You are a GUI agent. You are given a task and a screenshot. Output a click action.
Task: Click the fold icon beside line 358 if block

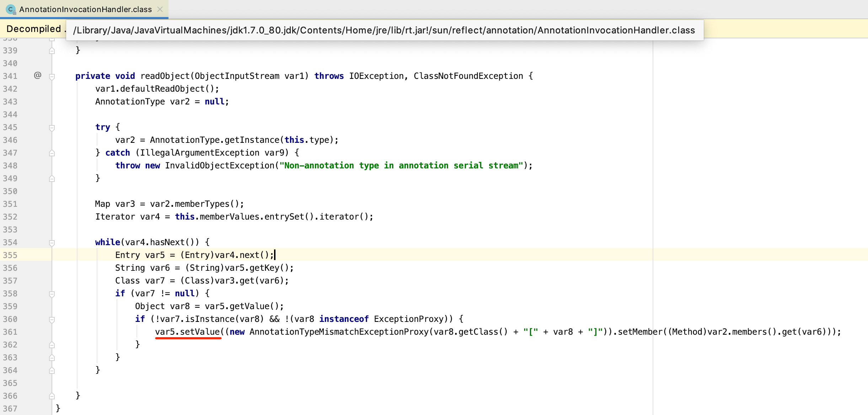[x=52, y=293]
